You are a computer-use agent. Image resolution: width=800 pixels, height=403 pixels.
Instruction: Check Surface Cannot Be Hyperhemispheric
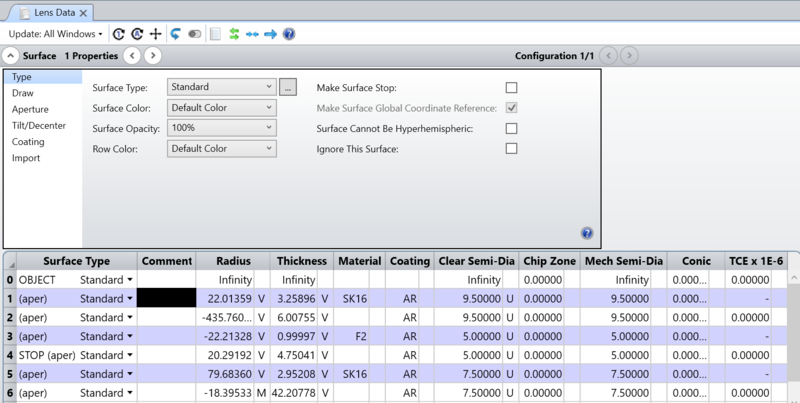click(511, 128)
